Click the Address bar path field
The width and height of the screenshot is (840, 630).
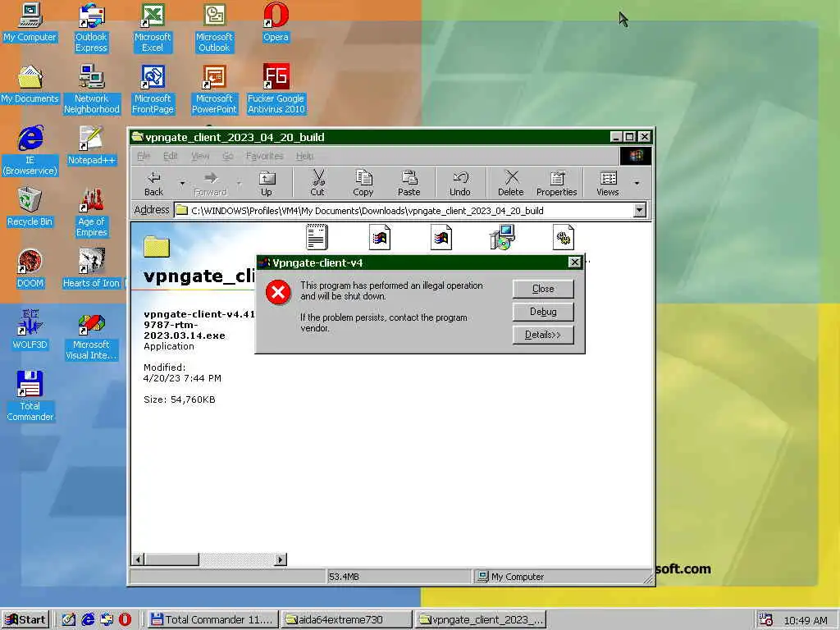click(x=404, y=211)
